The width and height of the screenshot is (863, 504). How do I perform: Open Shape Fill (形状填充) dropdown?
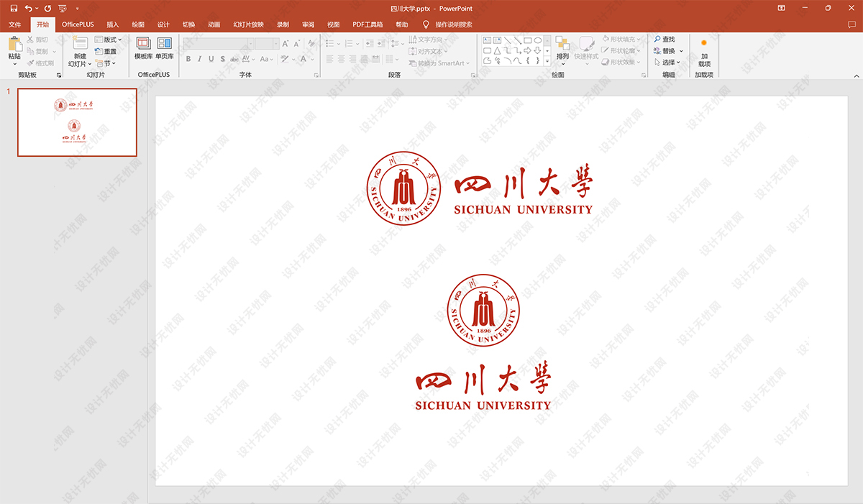click(x=621, y=40)
